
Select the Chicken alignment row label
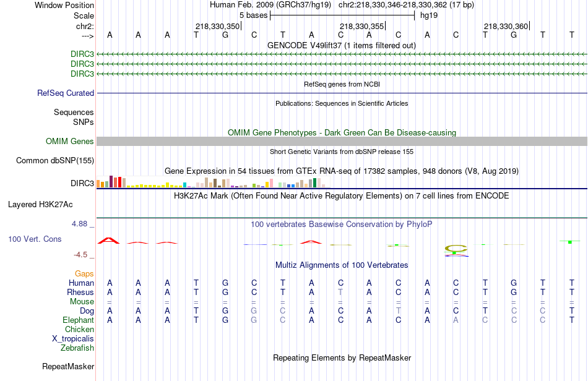[79, 329]
